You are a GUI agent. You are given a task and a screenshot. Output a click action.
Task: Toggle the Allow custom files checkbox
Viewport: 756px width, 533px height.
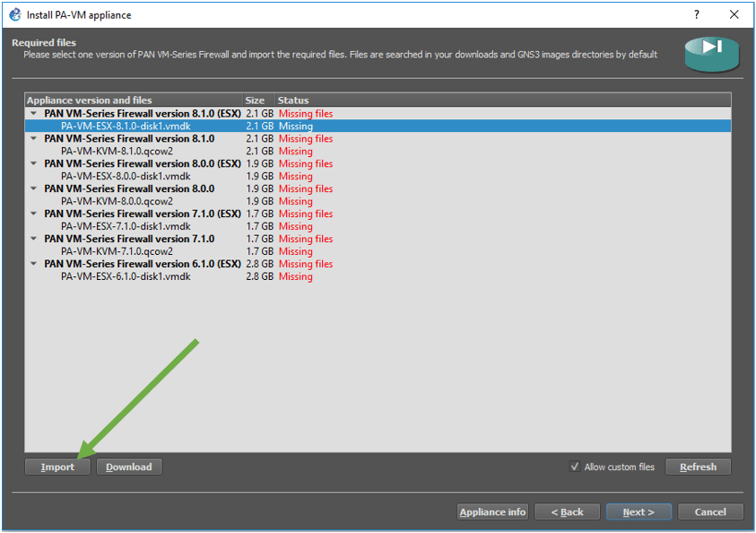point(574,467)
